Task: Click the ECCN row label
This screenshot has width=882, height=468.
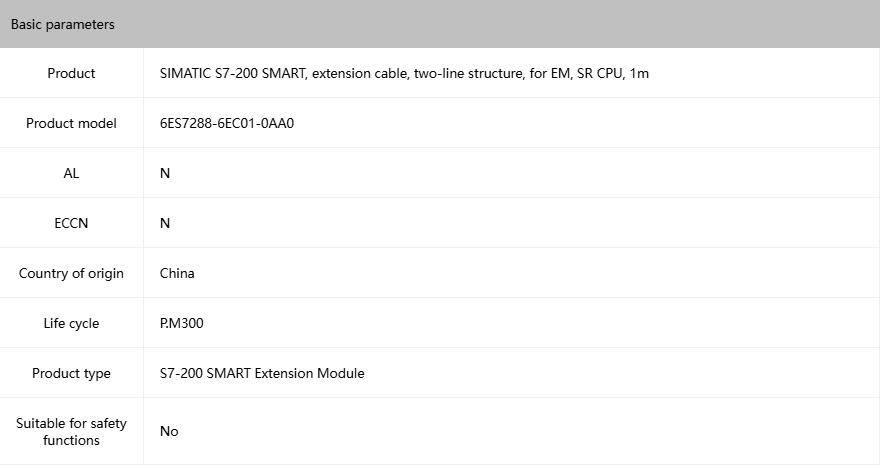Action: point(71,223)
